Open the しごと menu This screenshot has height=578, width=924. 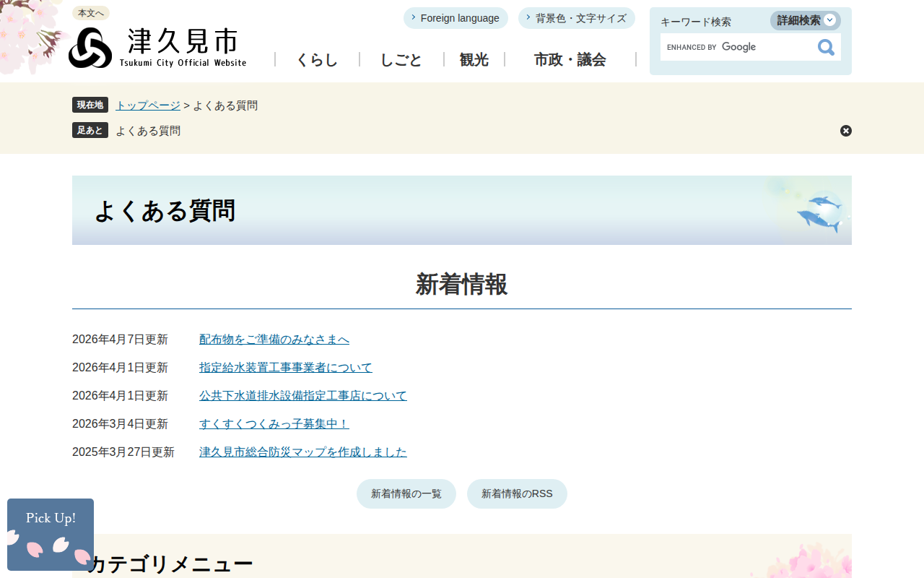tap(401, 60)
